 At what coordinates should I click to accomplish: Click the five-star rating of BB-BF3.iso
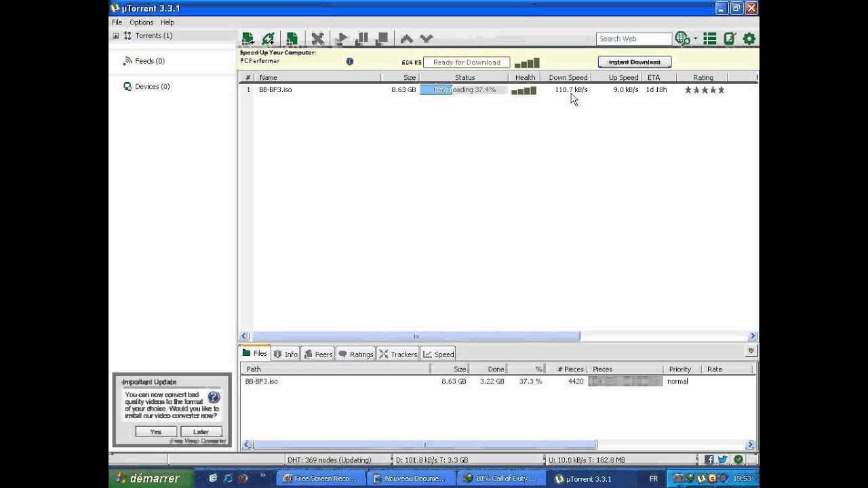(705, 89)
